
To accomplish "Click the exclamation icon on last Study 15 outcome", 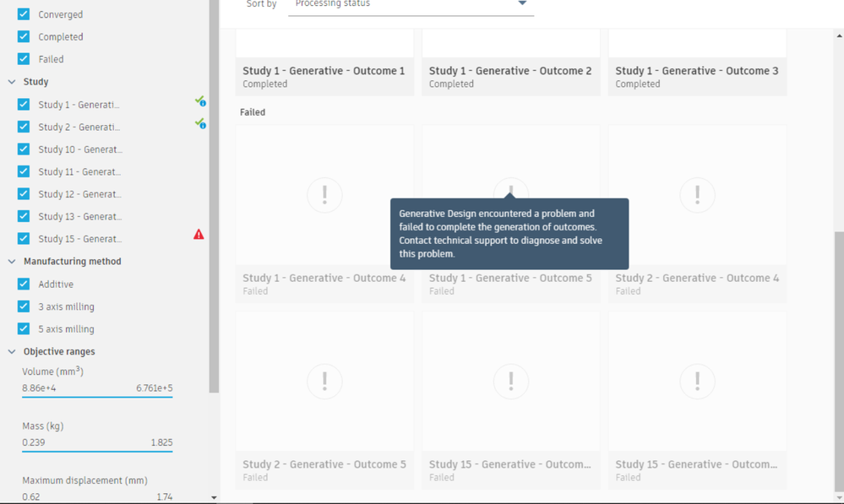I will pyautogui.click(x=697, y=382).
